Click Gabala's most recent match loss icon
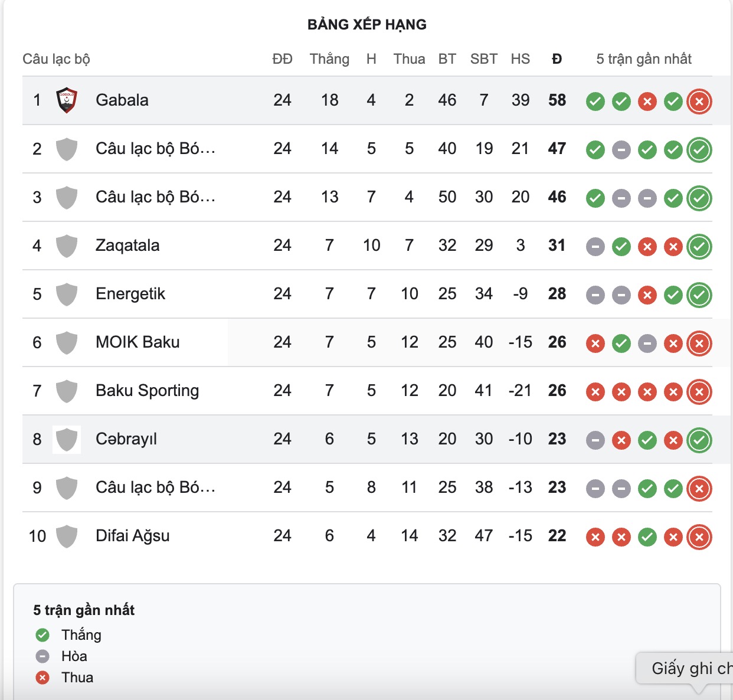The width and height of the screenshot is (733, 700). pyautogui.click(x=699, y=102)
